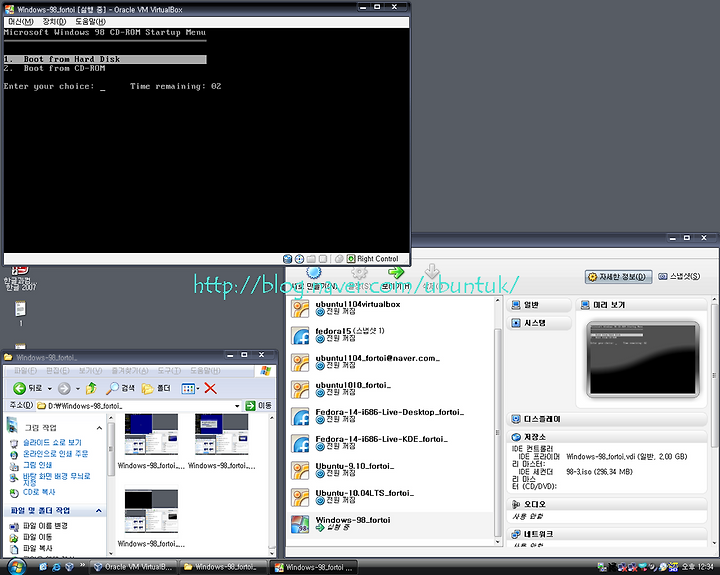Click the Show (보이기) green arrow toolbar icon

[x=396, y=273]
